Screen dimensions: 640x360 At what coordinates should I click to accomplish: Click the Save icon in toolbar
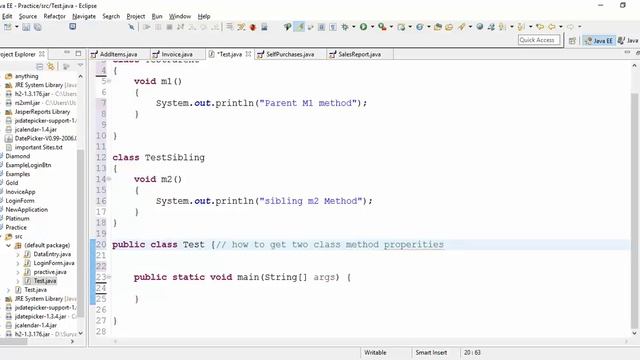coord(26,27)
